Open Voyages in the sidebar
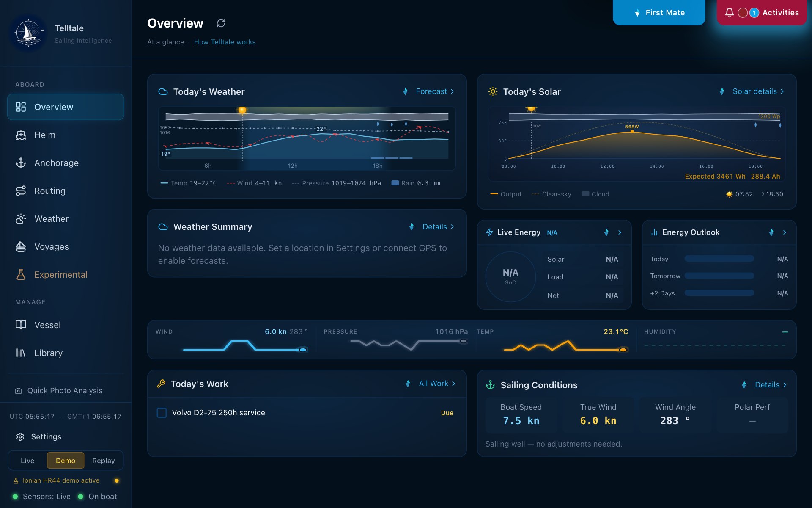The image size is (812, 508). coord(66,247)
